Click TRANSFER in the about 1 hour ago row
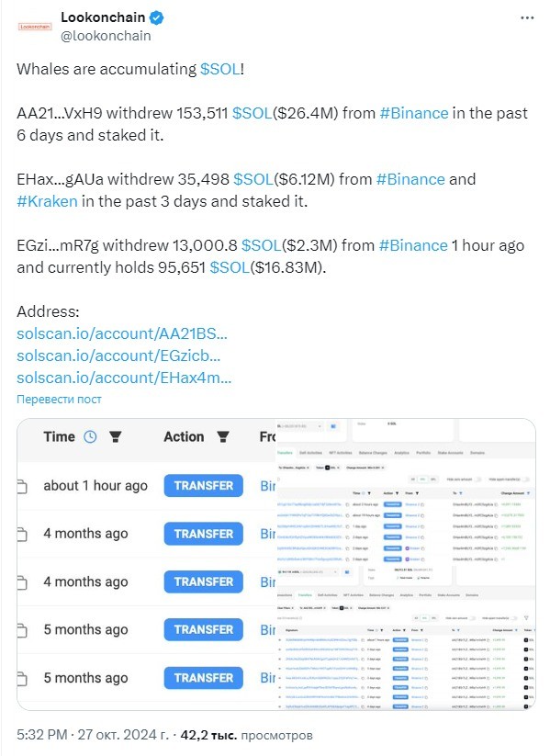Viewport: 550px width, 756px height. coord(204,486)
